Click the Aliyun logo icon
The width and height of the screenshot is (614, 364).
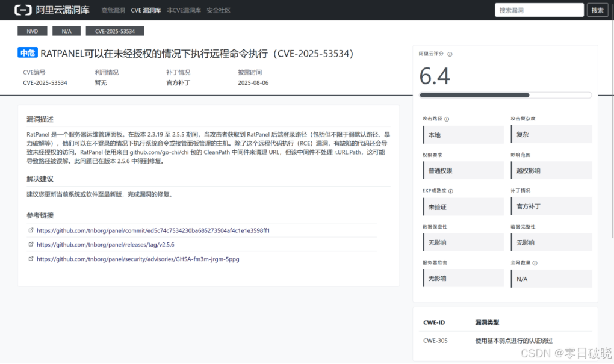pyautogui.click(x=23, y=10)
